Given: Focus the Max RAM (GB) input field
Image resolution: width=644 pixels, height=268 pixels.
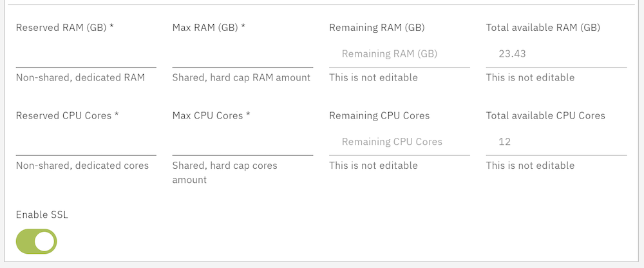Looking at the screenshot, I should pyautogui.click(x=243, y=54).
